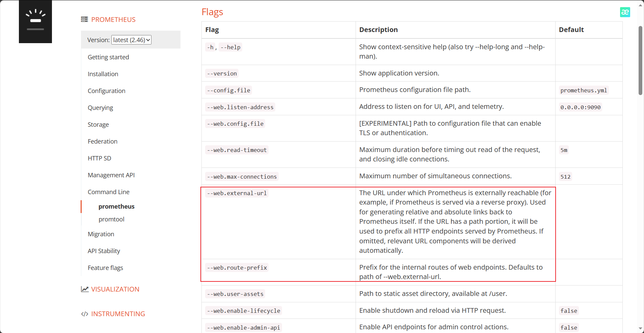Click the scrollbar down arrow

coord(640,328)
